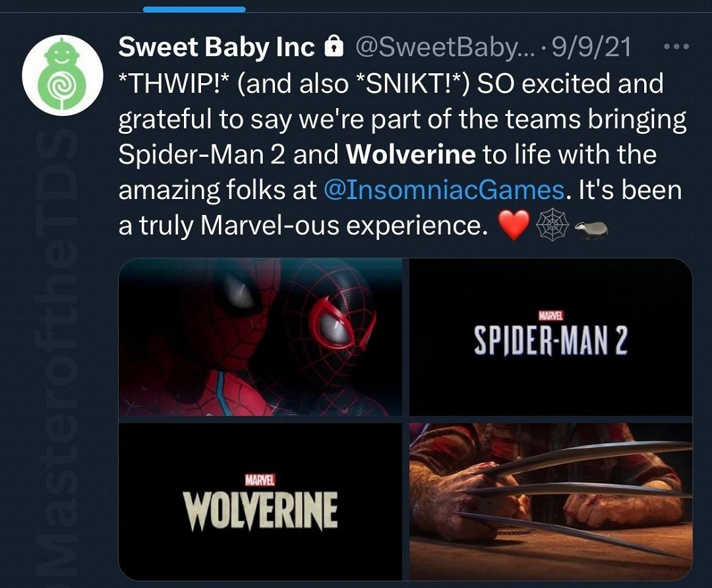Image resolution: width=712 pixels, height=588 pixels.
Task: Open the Spider-Man 2 title logo image
Action: 550,337
